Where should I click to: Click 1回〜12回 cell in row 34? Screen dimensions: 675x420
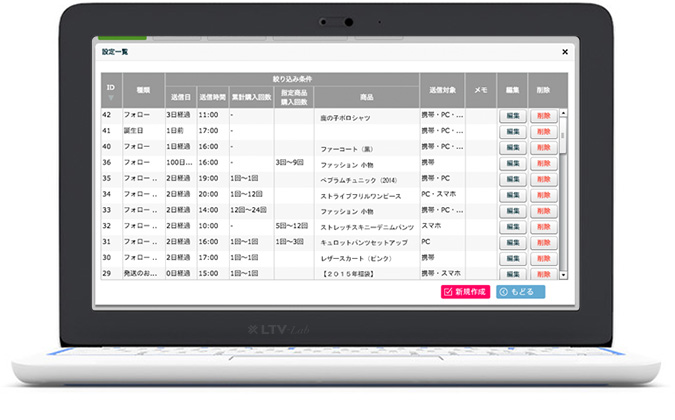click(251, 194)
